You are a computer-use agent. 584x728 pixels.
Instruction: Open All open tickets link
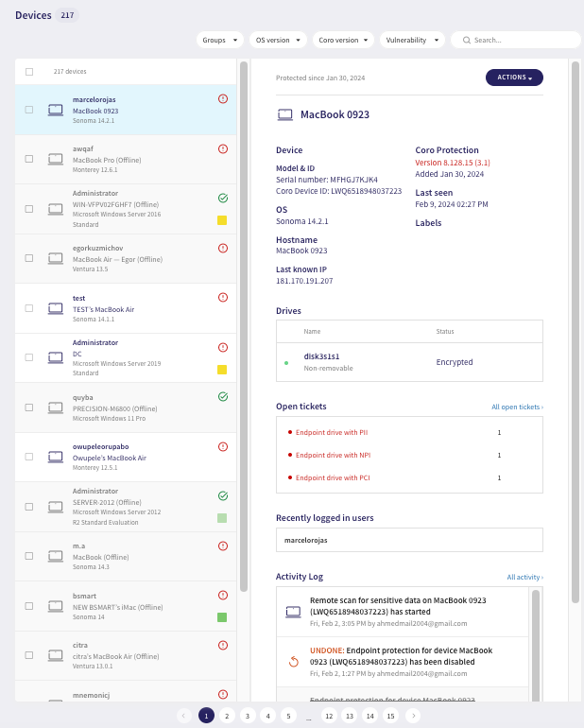(517, 407)
